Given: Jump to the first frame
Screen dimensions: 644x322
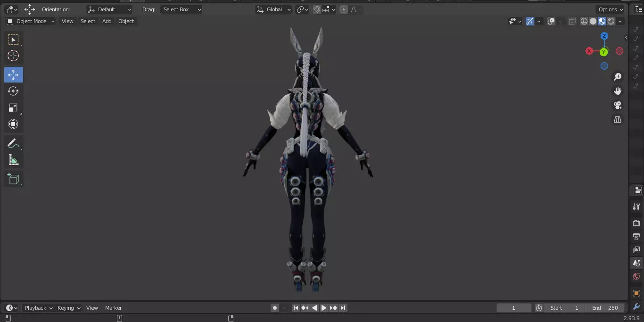Looking at the screenshot, I should click(296, 308).
